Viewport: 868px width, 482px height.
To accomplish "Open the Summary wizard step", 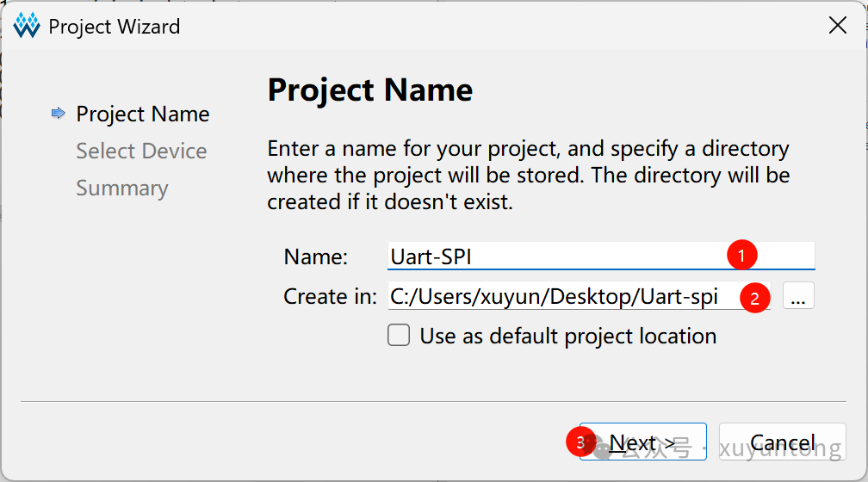I will [122, 188].
